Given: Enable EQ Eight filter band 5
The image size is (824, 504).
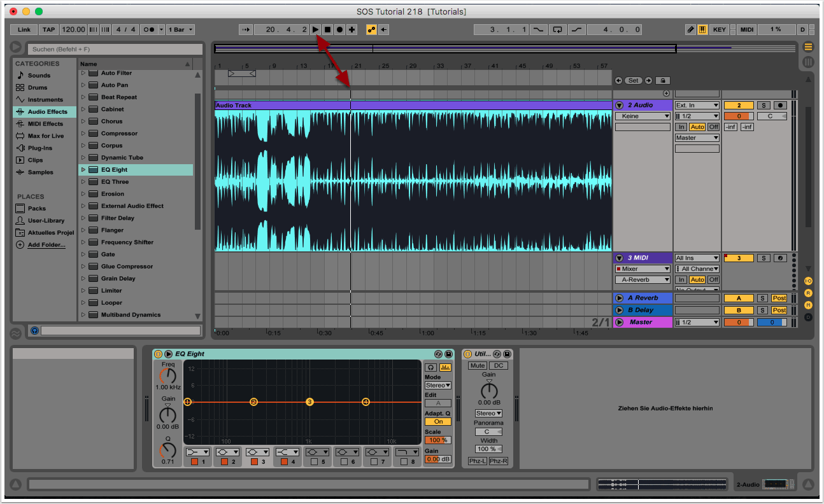Looking at the screenshot, I should [315, 462].
